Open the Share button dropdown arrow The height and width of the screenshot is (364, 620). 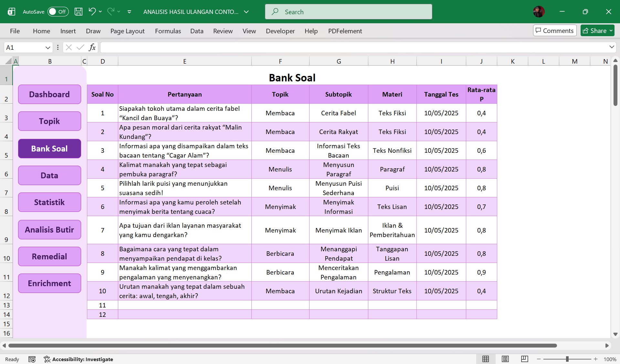coord(611,31)
